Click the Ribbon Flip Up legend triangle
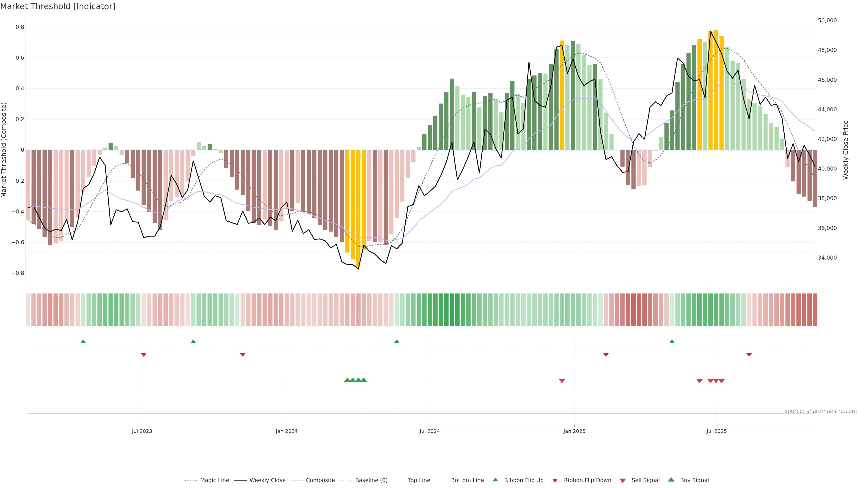 [495, 480]
